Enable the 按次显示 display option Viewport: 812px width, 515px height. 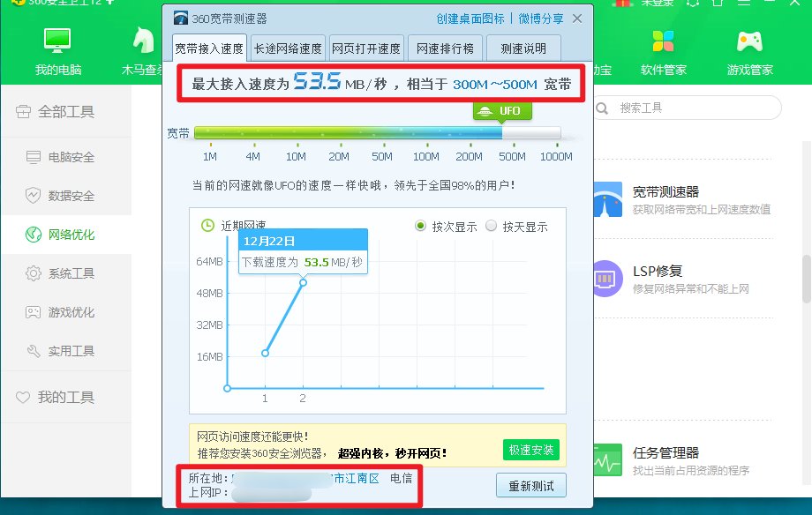click(421, 225)
